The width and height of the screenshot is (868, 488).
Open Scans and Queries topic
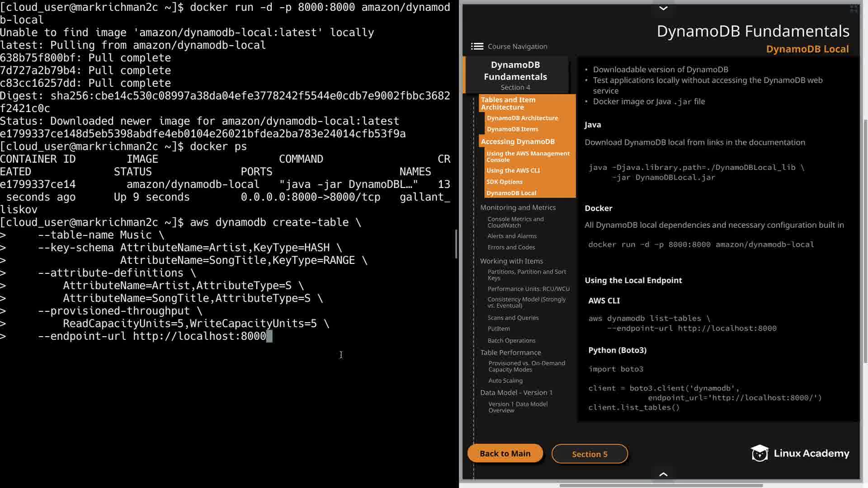tap(513, 318)
